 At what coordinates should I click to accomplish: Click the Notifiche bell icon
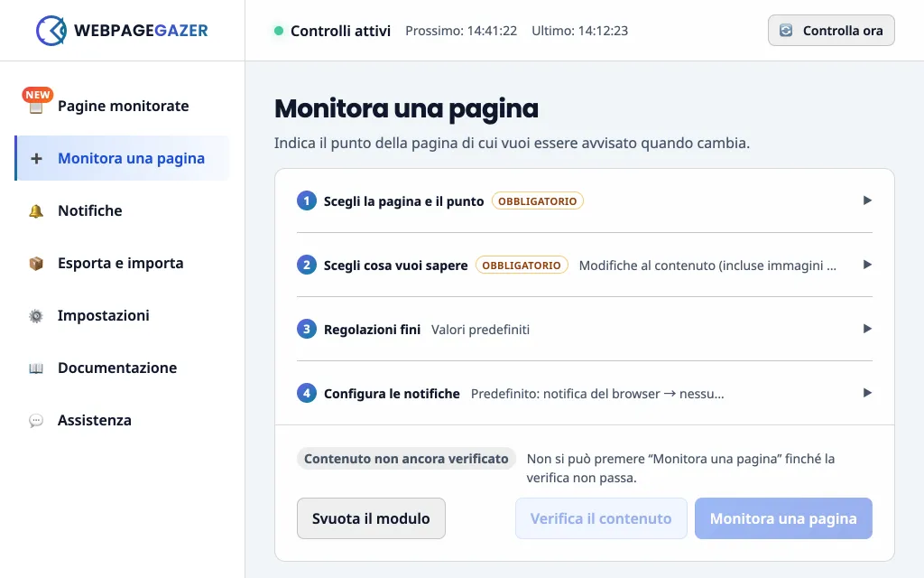point(36,211)
